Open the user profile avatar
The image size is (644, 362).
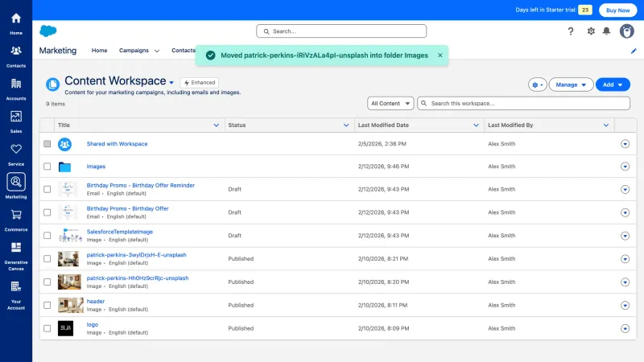coord(627,31)
